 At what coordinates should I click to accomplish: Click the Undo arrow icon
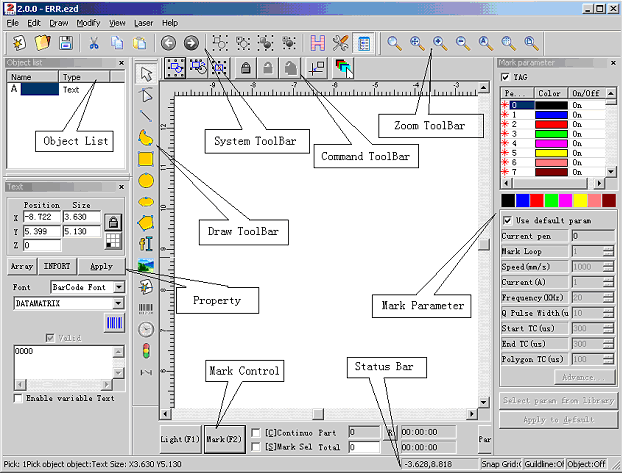tap(168, 43)
